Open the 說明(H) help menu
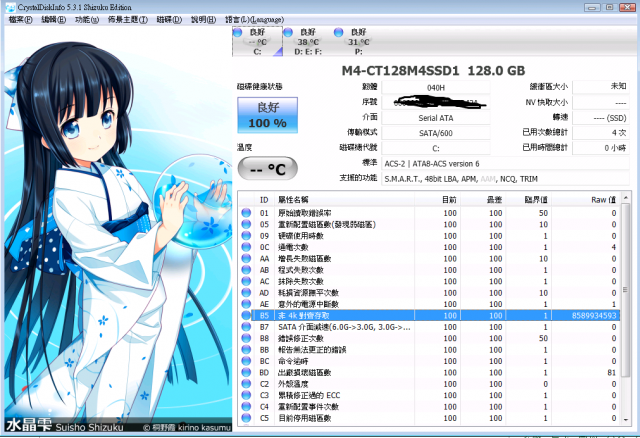 tap(203, 20)
